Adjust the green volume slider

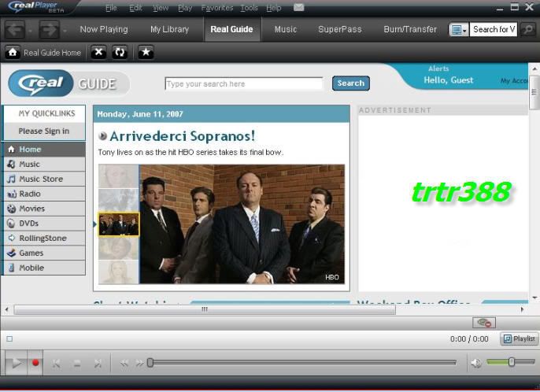[x=511, y=362]
